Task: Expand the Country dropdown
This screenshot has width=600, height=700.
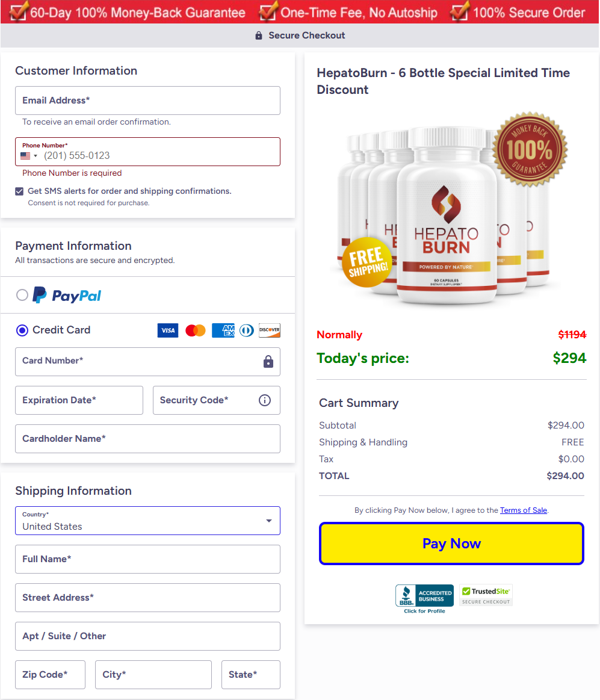Action: pos(147,521)
